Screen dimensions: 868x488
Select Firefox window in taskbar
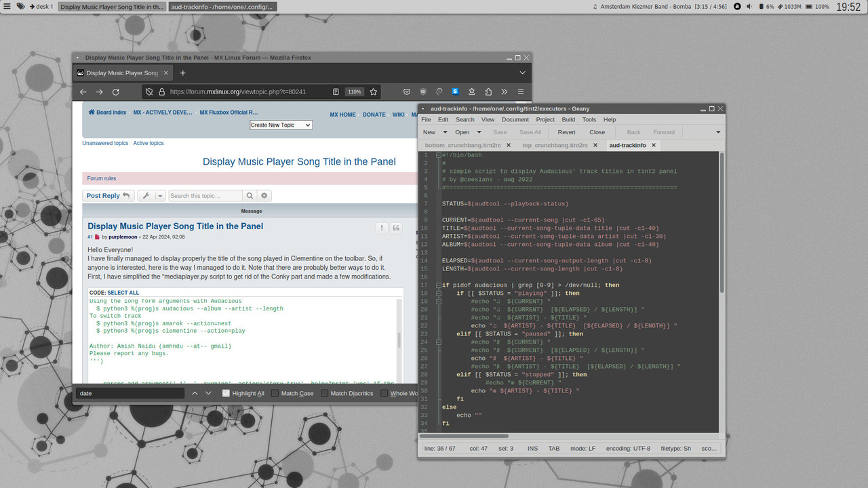pyautogui.click(x=112, y=6)
